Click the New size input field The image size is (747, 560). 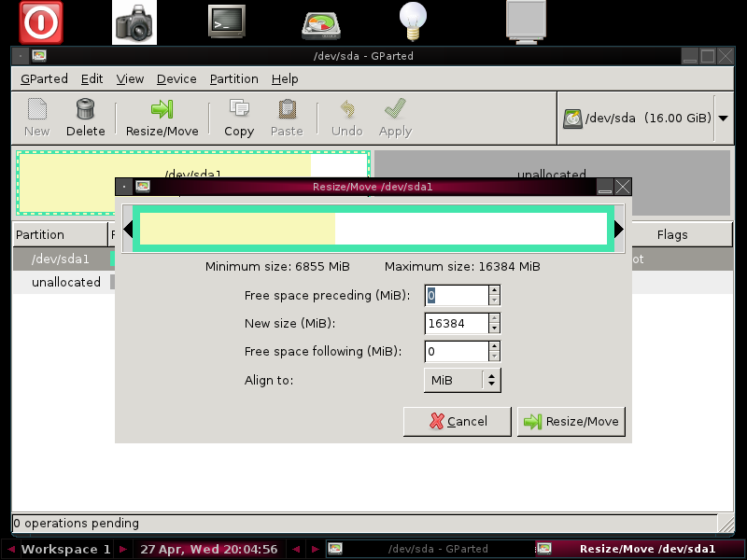(456, 323)
